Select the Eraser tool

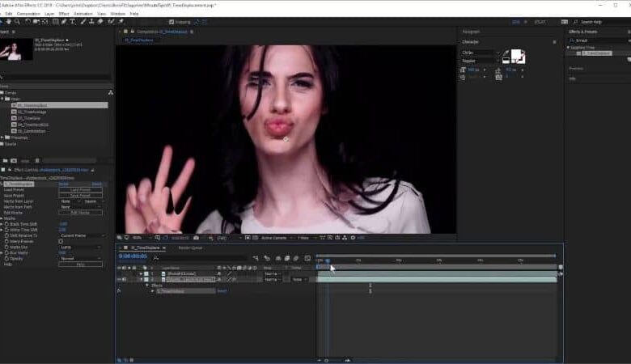coord(100,22)
